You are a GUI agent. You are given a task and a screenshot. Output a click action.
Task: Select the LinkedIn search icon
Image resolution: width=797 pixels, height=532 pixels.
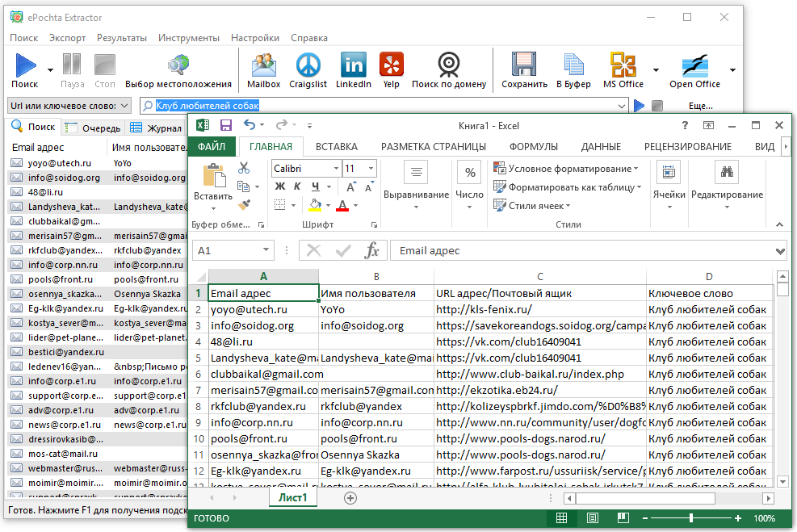[353, 65]
